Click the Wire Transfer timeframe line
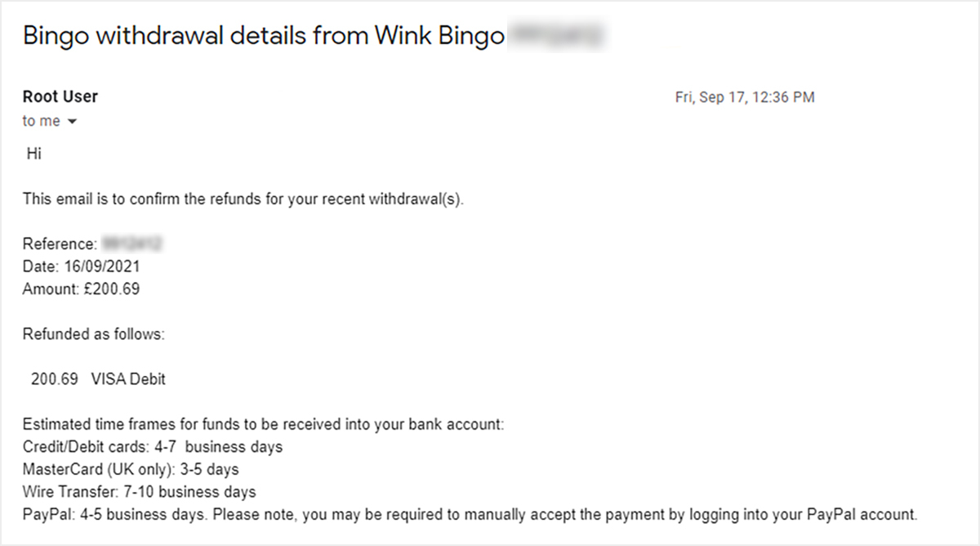Image resolution: width=980 pixels, height=546 pixels. [x=140, y=492]
